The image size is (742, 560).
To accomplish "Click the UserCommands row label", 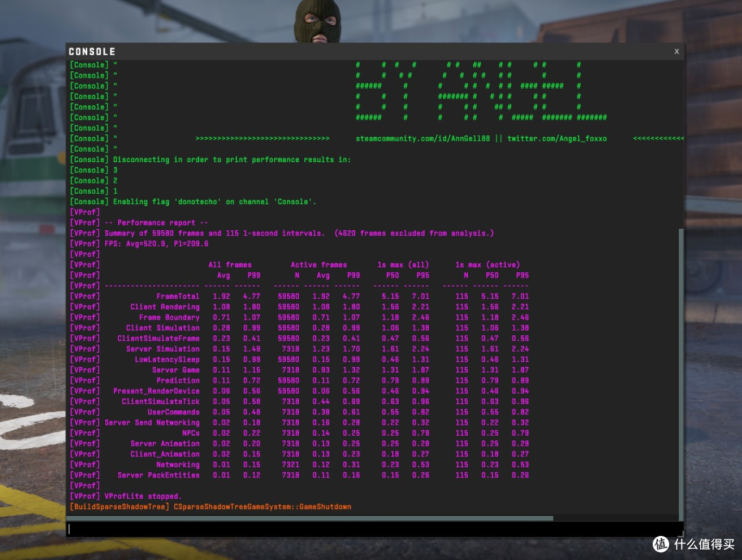I will click(x=174, y=412).
